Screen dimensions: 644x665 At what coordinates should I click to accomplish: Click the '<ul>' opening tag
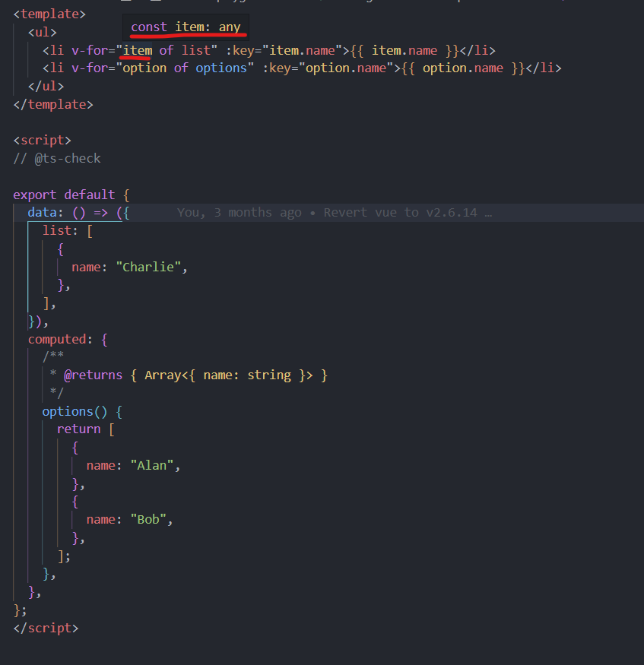(42, 31)
